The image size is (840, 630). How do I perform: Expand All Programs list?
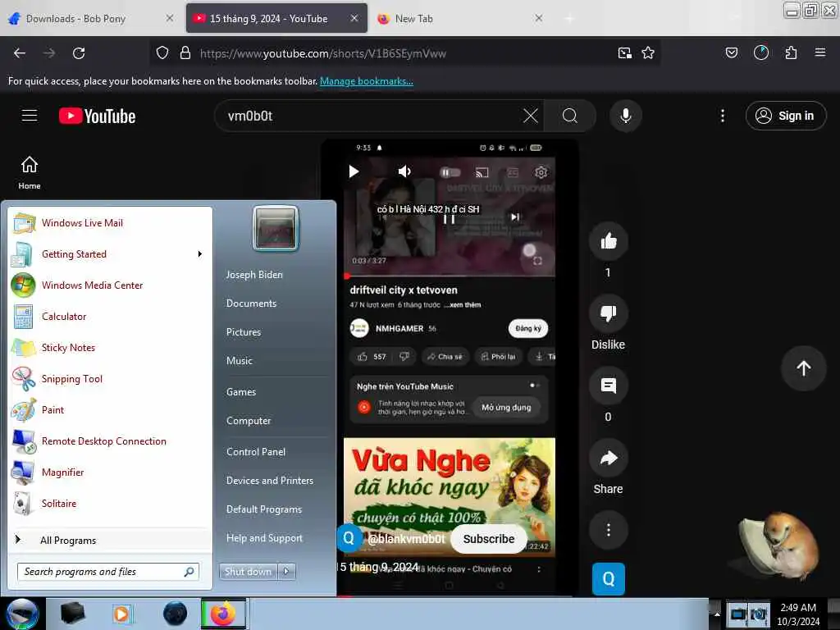(110, 540)
